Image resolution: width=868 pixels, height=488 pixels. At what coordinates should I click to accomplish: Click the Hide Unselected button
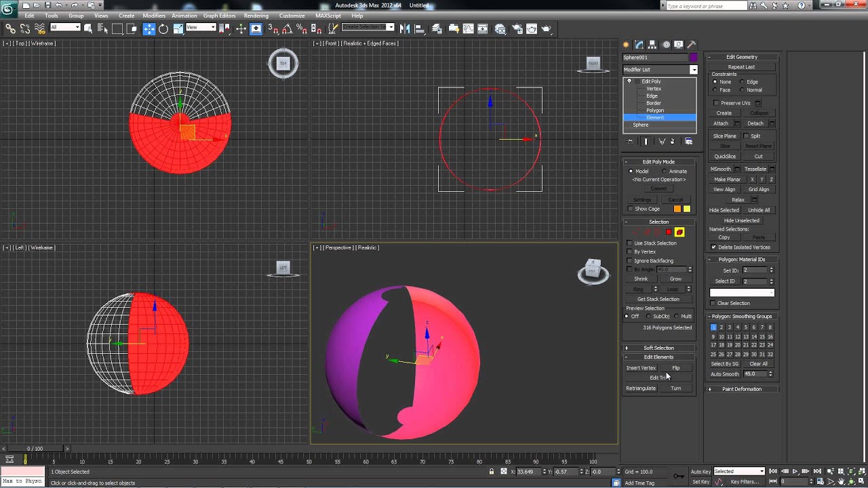[x=742, y=221]
